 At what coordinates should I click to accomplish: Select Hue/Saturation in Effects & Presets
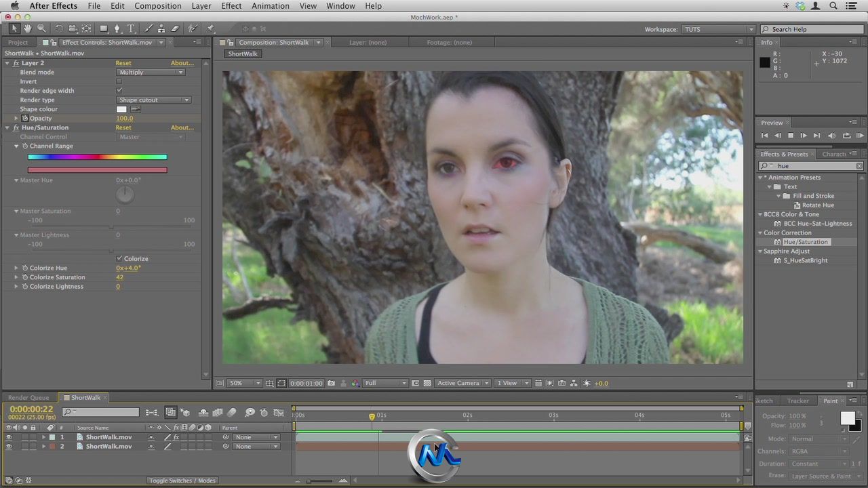coord(806,242)
